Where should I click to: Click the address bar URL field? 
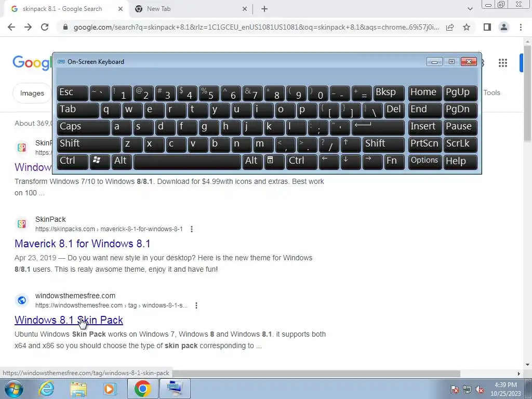tap(256, 27)
